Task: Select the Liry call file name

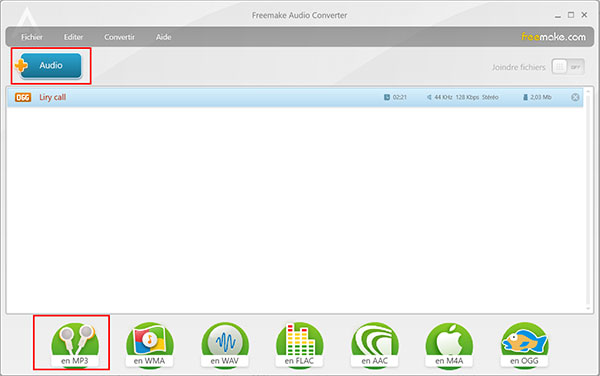Action: pyautogui.click(x=52, y=97)
